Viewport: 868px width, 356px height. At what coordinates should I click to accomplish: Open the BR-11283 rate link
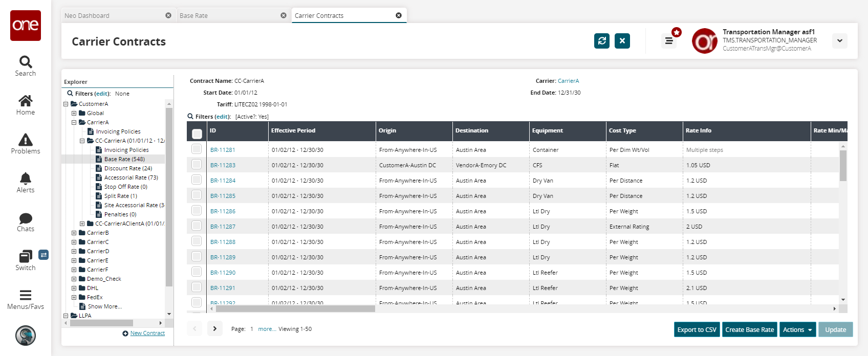tap(223, 165)
